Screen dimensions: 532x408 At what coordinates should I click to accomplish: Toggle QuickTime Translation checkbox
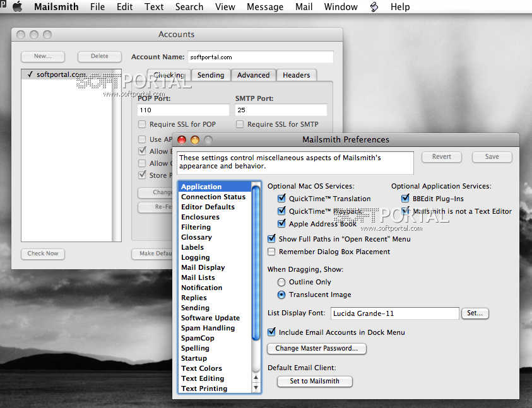click(281, 199)
